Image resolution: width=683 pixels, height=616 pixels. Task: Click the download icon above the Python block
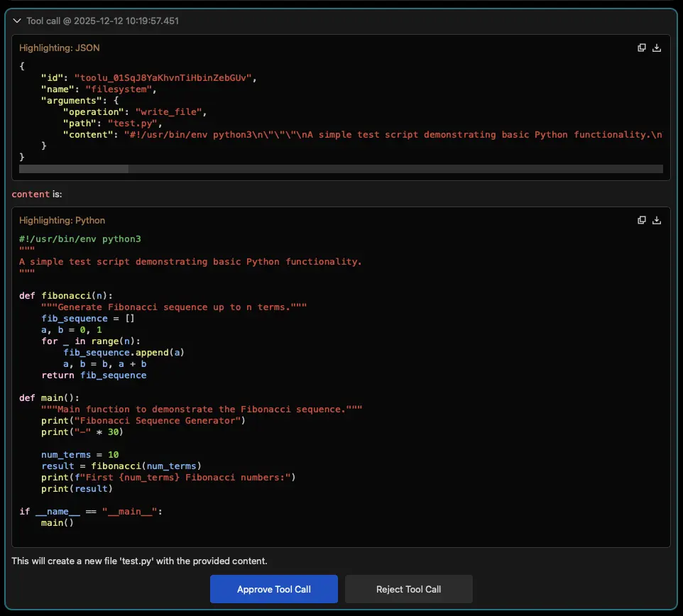click(x=657, y=220)
